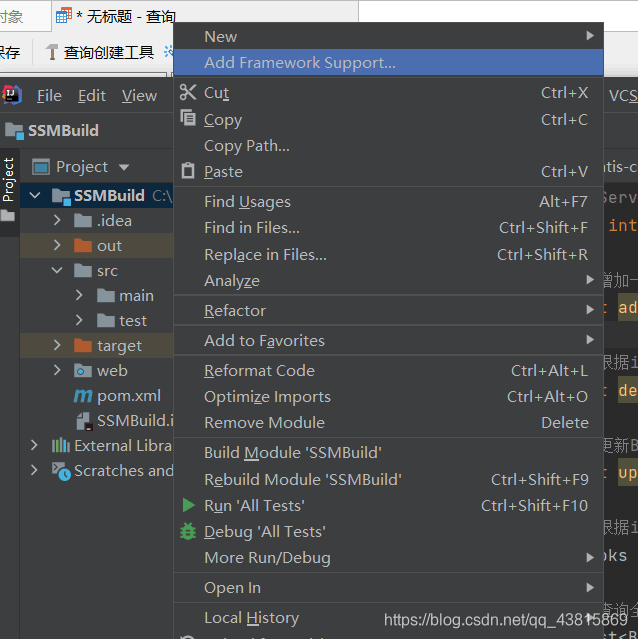The width and height of the screenshot is (638, 639).
Task: Open the New submenu
Action: tap(388, 36)
